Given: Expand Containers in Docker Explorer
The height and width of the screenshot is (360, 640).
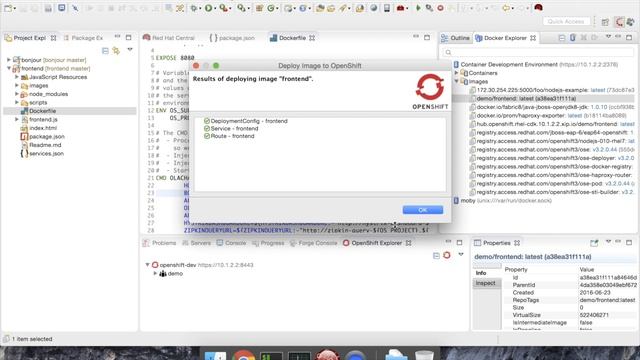Looking at the screenshot, I should [456, 73].
